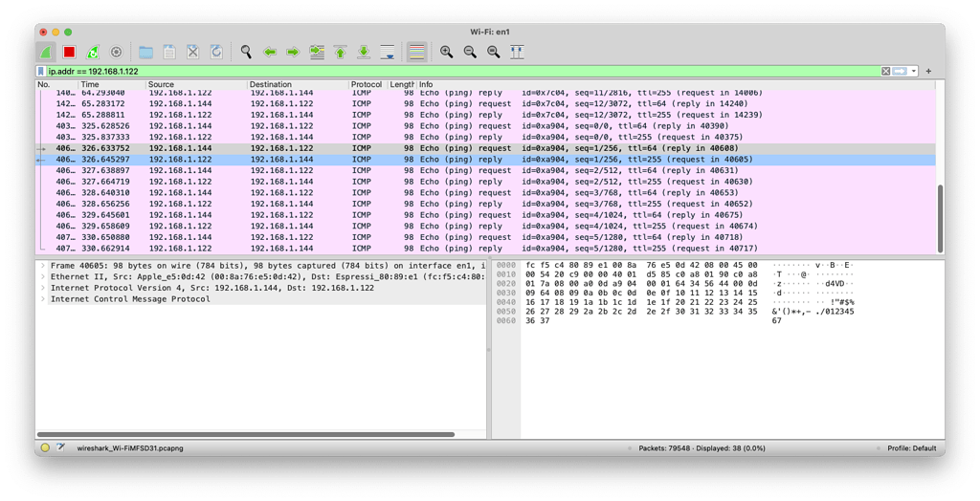Add a filter button with the plus sign
The width and height of the screenshot is (980, 501).
click(x=929, y=71)
